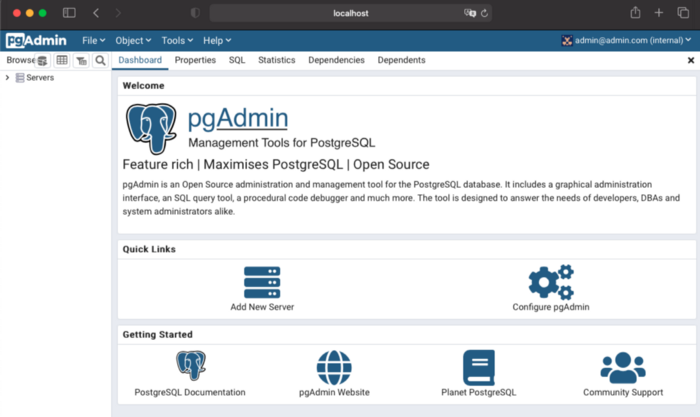Viewport: 700px width, 417px height.
Task: Click the Filtered Rows icon in Browser toolbar
Action: (81, 60)
